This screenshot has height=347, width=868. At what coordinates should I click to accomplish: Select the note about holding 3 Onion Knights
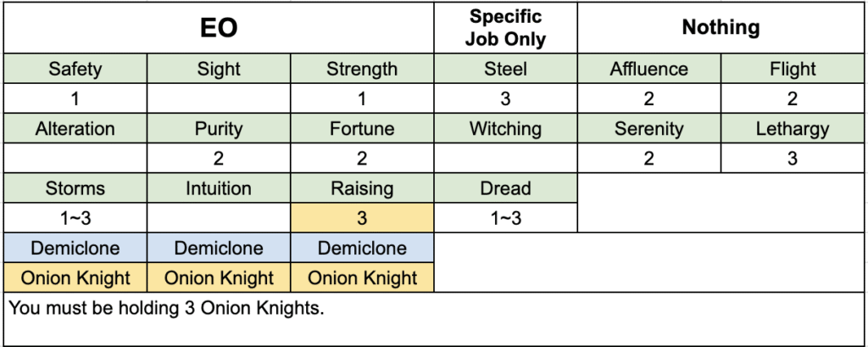[167, 308]
